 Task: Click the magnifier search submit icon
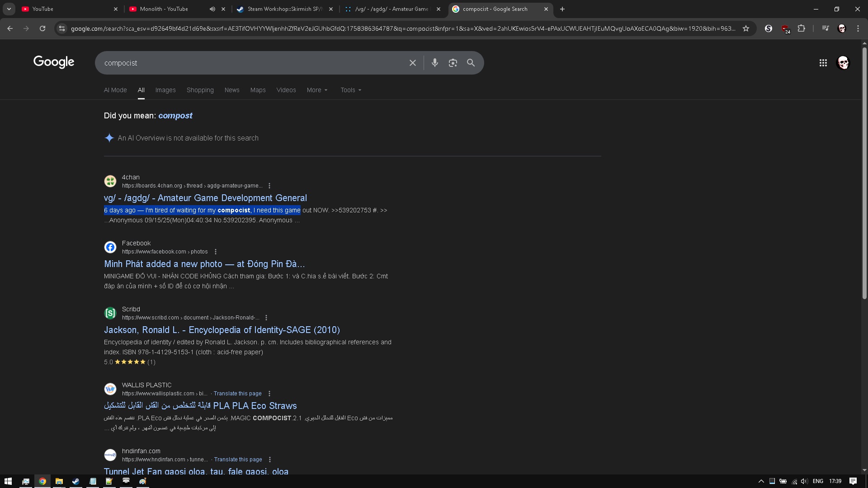(471, 63)
